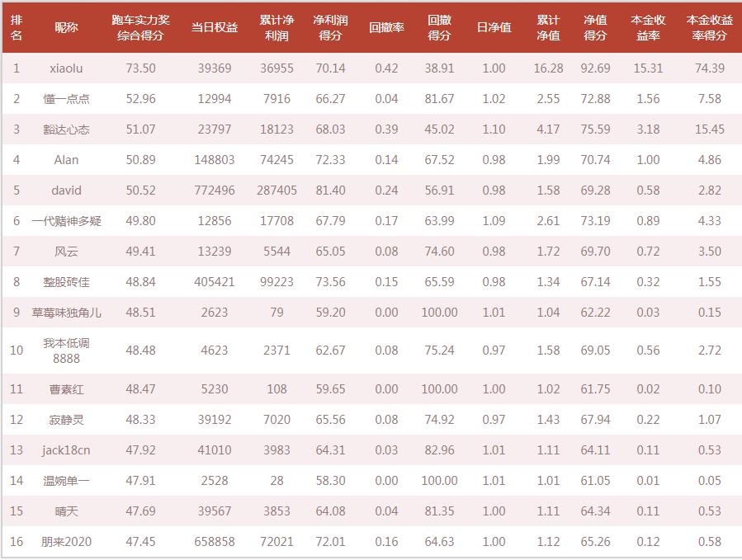The image size is (742, 560).
Task: Click the 日净值 column header
Action: (x=494, y=28)
